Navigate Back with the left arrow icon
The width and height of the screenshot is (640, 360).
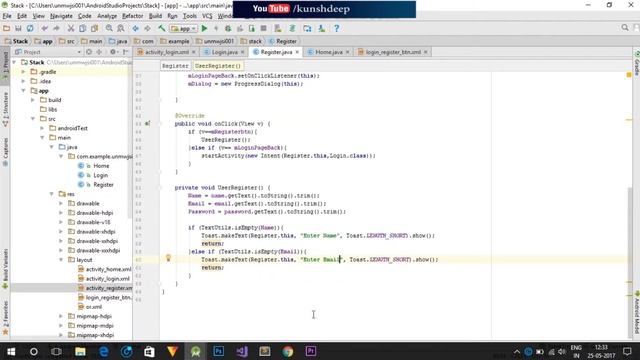136,28
